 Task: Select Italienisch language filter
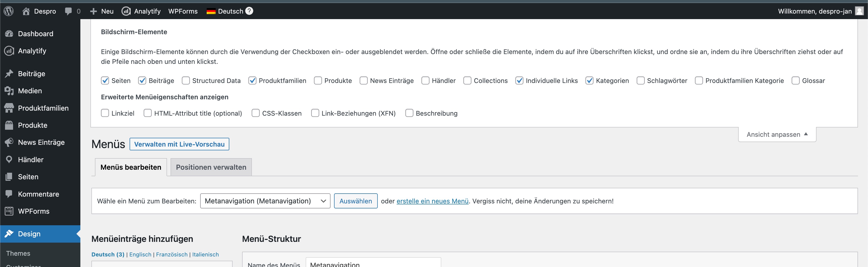(205, 254)
